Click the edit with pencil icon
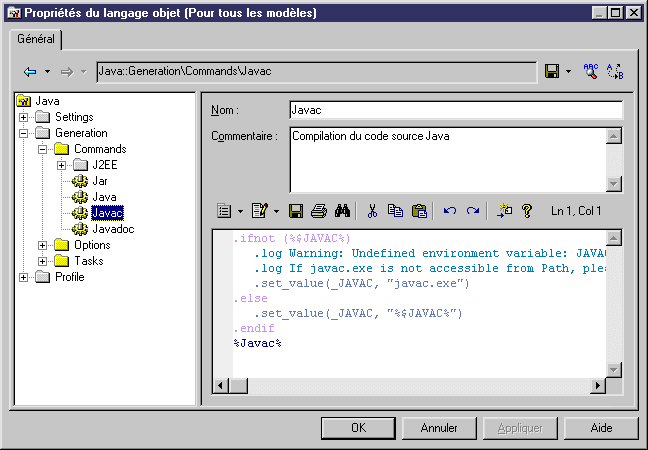The image size is (648, 450). (260, 211)
